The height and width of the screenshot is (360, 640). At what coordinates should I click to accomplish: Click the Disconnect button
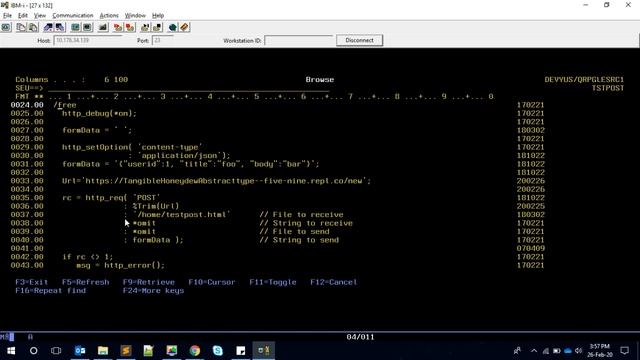pos(359,40)
